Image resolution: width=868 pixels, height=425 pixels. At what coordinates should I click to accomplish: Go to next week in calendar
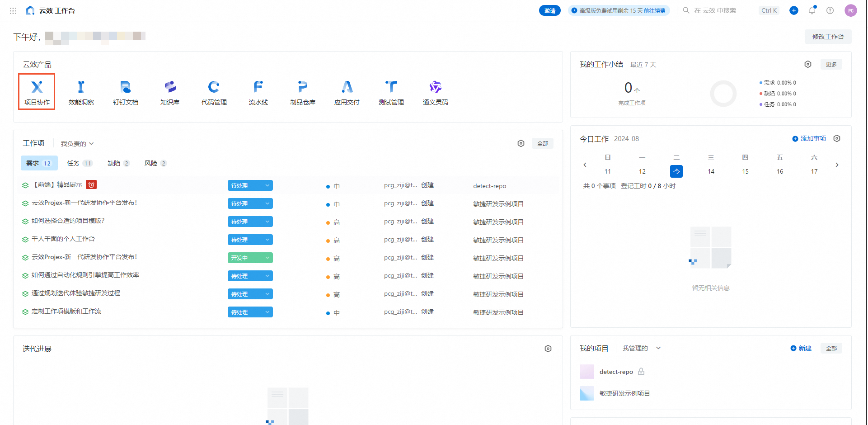point(837,165)
